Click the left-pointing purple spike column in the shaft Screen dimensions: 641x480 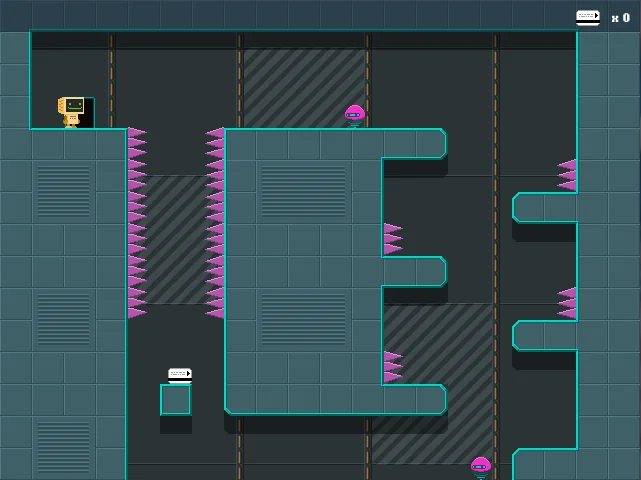pyautogui.click(x=215, y=223)
